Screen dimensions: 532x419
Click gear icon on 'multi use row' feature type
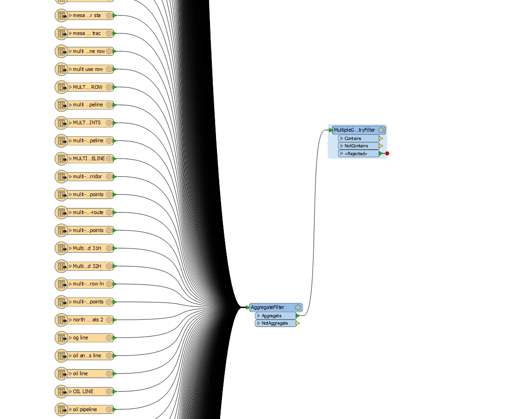coord(109,69)
